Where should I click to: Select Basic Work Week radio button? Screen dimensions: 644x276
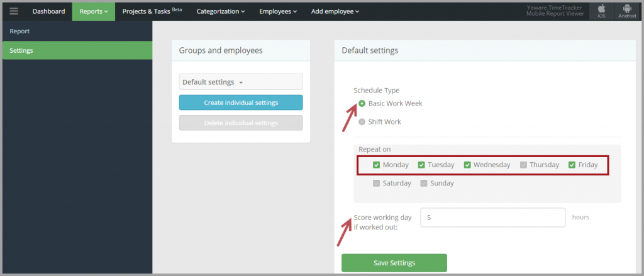pyautogui.click(x=362, y=104)
